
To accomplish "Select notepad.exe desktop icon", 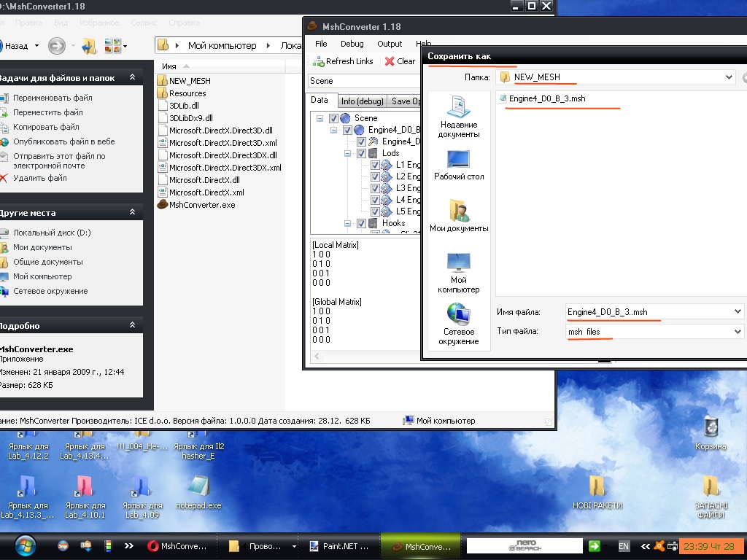I will 198,492.
